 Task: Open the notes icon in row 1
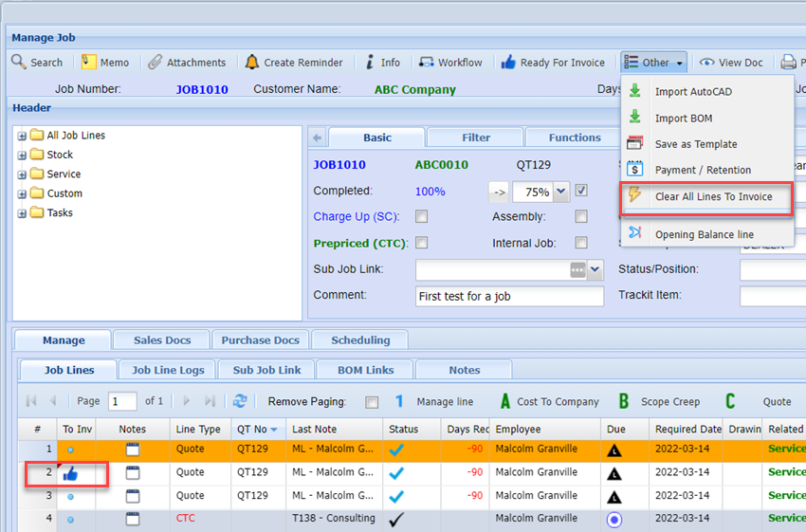point(133,449)
